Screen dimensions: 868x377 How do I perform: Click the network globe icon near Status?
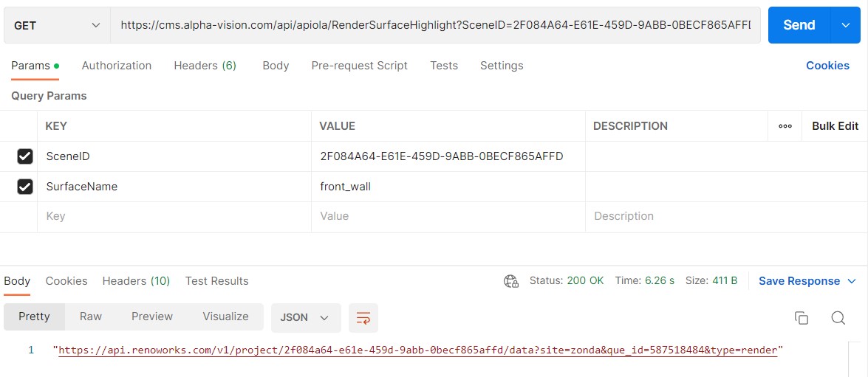pos(510,281)
